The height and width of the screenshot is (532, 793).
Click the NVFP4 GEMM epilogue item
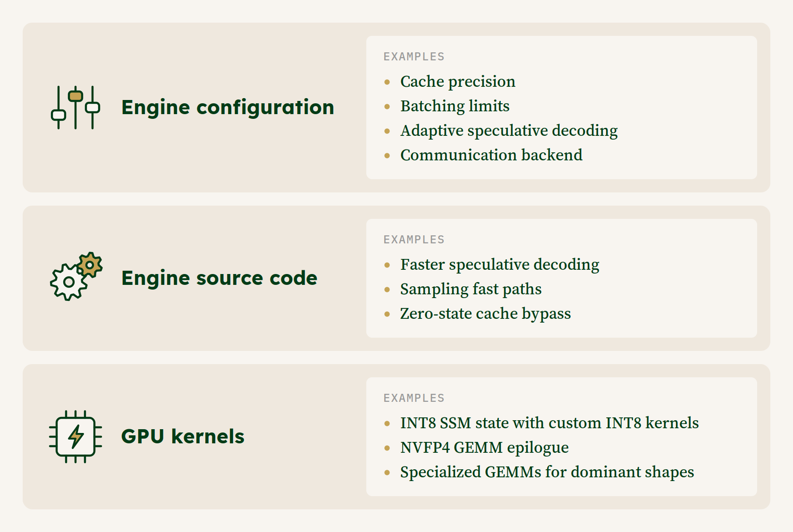coord(484,448)
